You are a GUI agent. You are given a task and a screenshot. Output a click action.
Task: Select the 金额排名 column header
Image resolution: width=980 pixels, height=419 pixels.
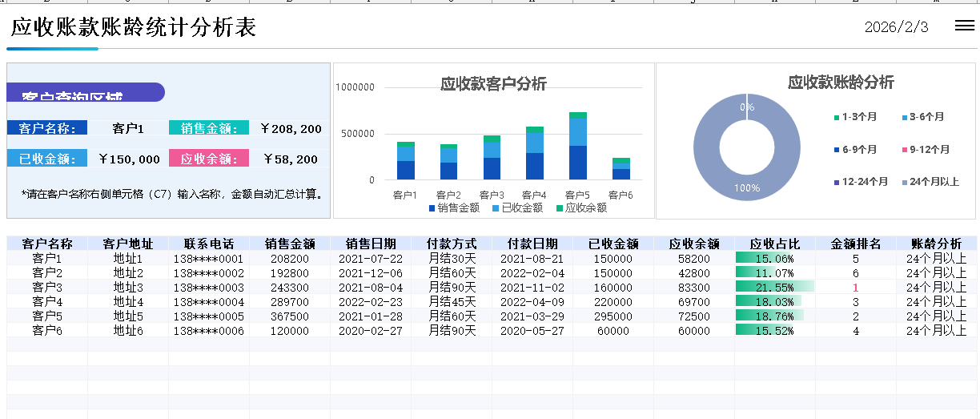point(855,244)
